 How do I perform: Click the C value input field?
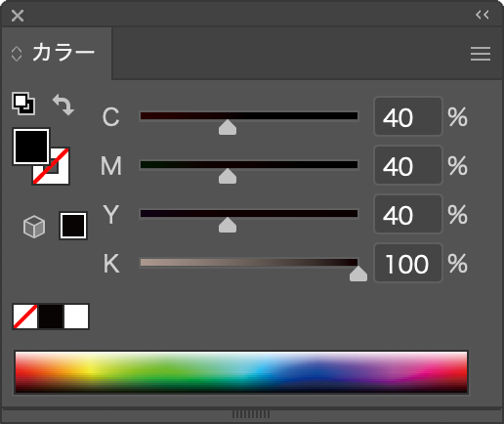coord(408,116)
